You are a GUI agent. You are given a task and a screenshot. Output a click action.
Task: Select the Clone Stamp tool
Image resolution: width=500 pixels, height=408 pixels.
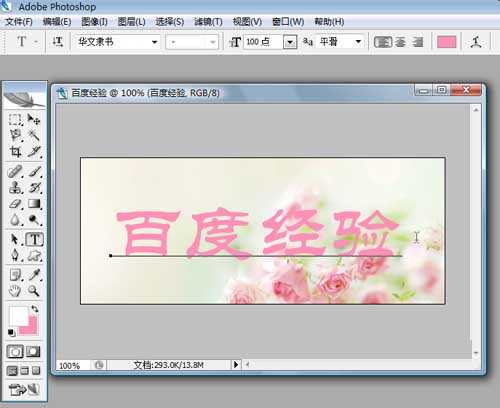(15, 187)
